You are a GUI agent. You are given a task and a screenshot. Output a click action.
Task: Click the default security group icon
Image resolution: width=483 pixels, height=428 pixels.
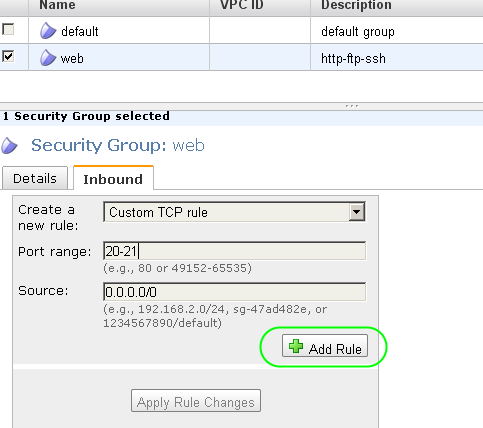[48, 31]
